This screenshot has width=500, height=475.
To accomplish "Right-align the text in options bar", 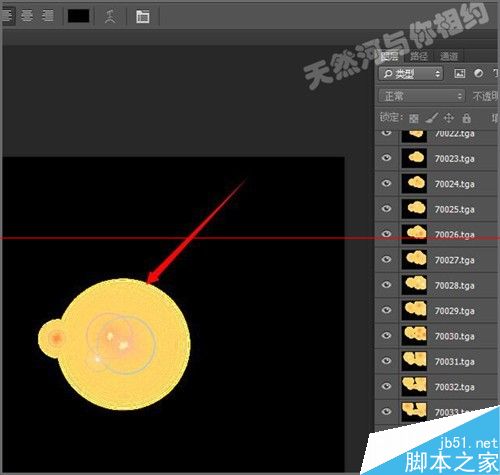I will (x=48, y=16).
